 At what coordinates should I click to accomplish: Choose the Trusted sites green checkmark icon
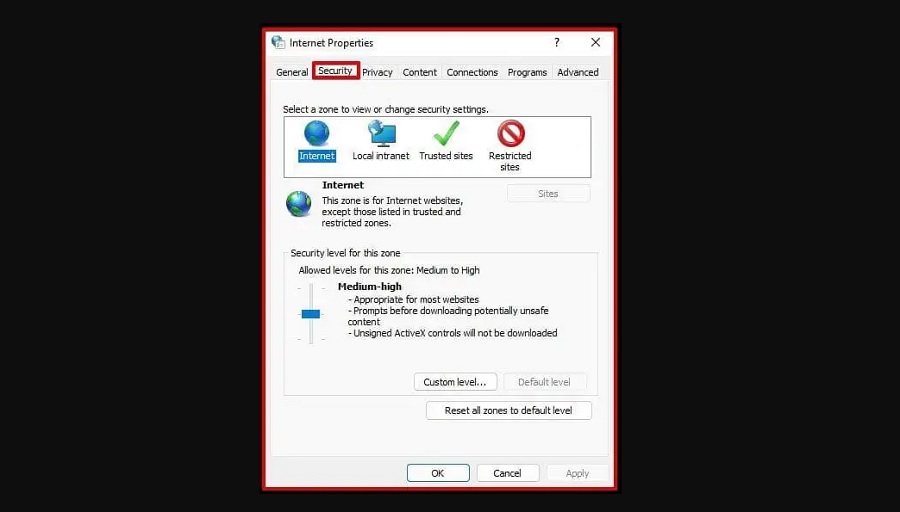coord(446,133)
